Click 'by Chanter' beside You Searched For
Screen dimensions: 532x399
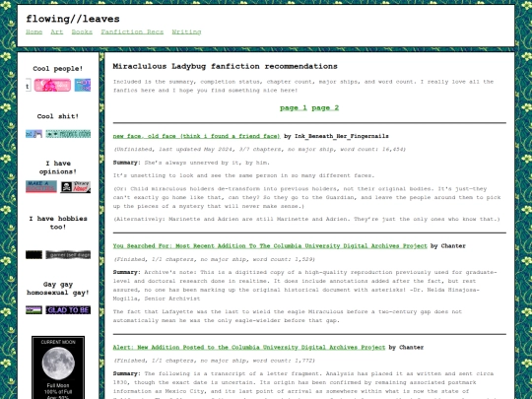click(x=448, y=245)
